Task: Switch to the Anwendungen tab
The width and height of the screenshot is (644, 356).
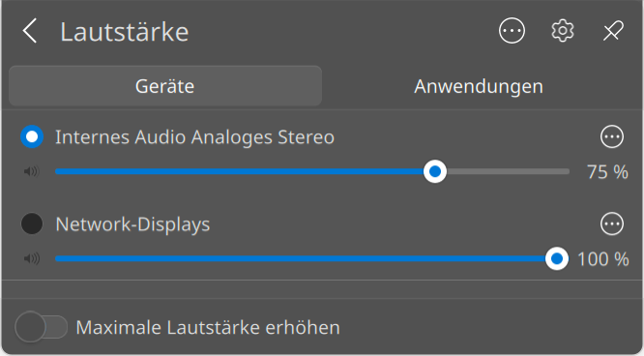Action: [479, 86]
